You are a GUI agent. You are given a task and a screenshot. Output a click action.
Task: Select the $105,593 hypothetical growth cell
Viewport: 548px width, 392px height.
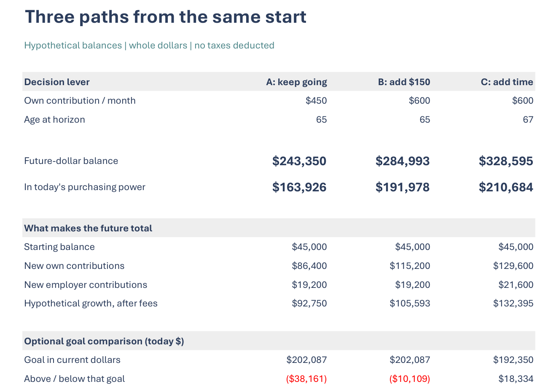410,303
